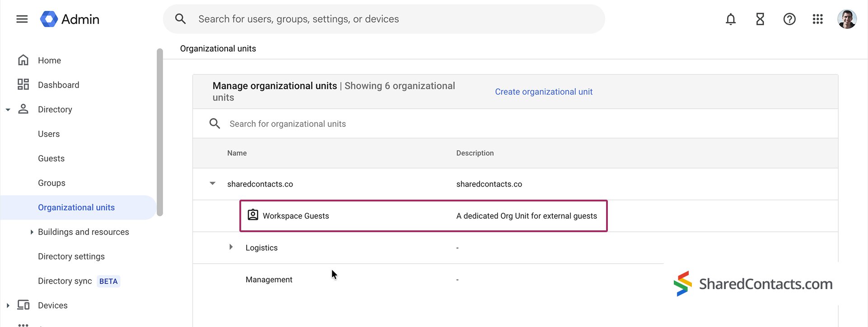
Task: Click the Organizational units breadcrumb
Action: [x=218, y=48]
